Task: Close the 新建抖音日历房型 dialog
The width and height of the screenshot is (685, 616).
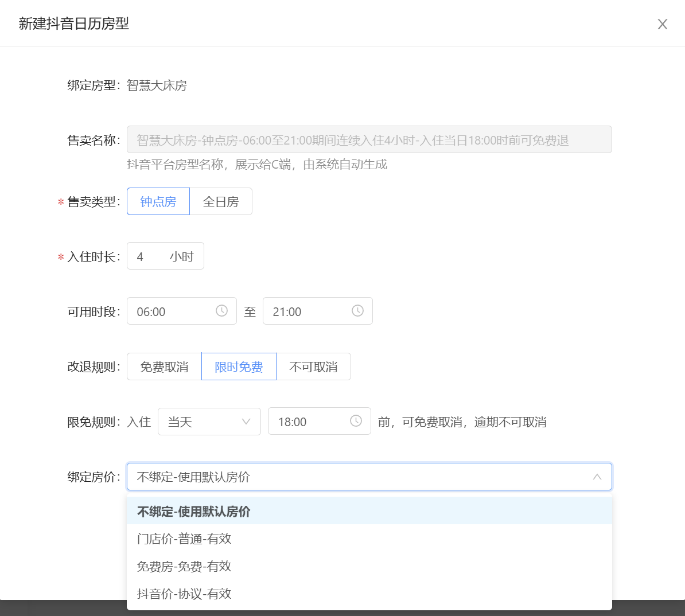Action: coord(662,24)
